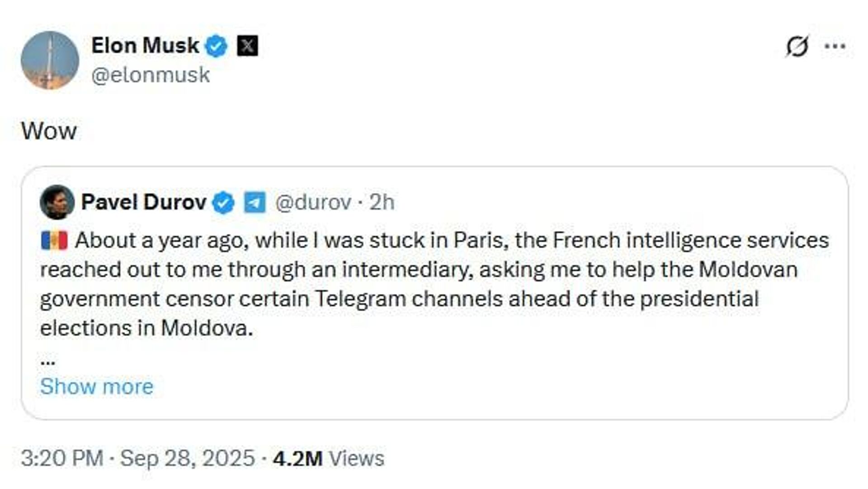This screenshot has height=489, width=868.
Task: Click Pavel Durov's profile avatar
Action: 57,202
